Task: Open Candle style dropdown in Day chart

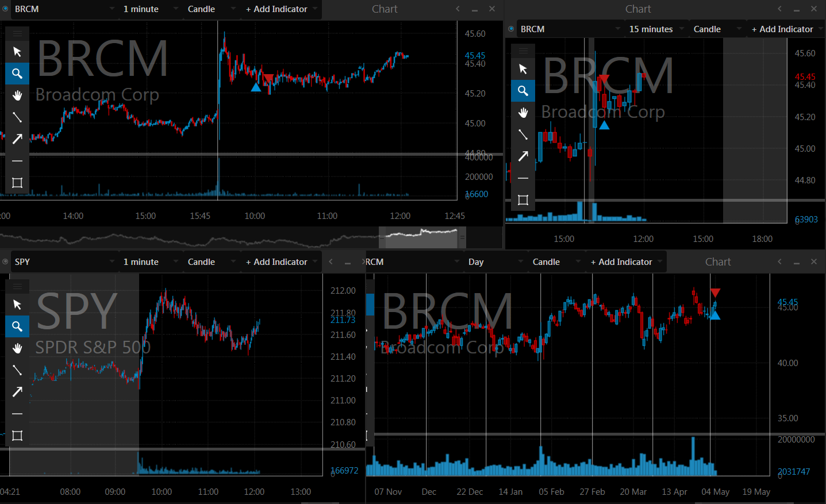Action: 556,261
